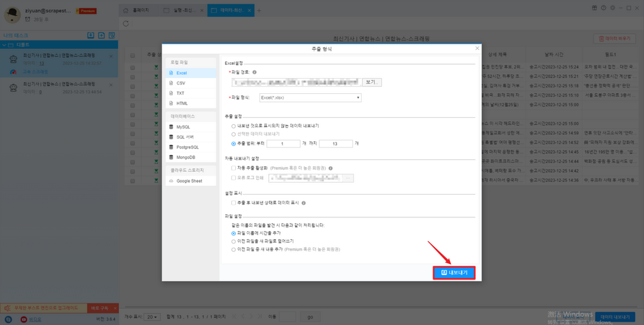644x325 pixels.
Task: Add a new tab with plus
Action: tap(258, 10)
